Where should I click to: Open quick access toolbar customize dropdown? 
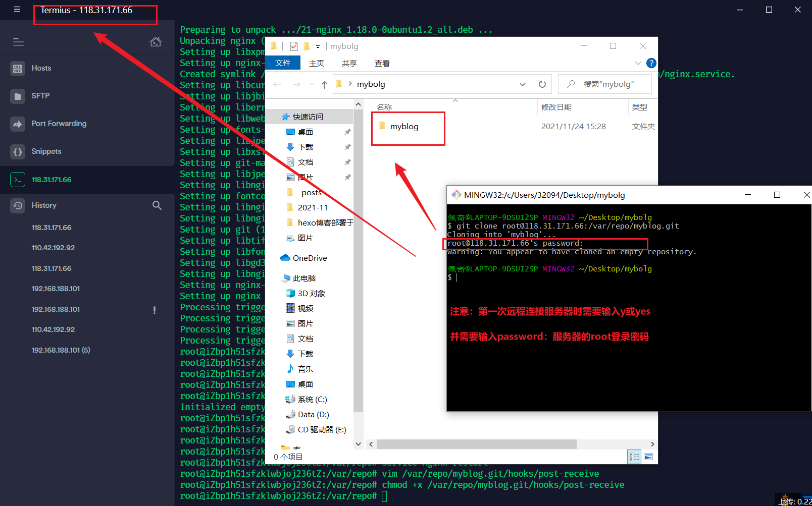(318, 46)
